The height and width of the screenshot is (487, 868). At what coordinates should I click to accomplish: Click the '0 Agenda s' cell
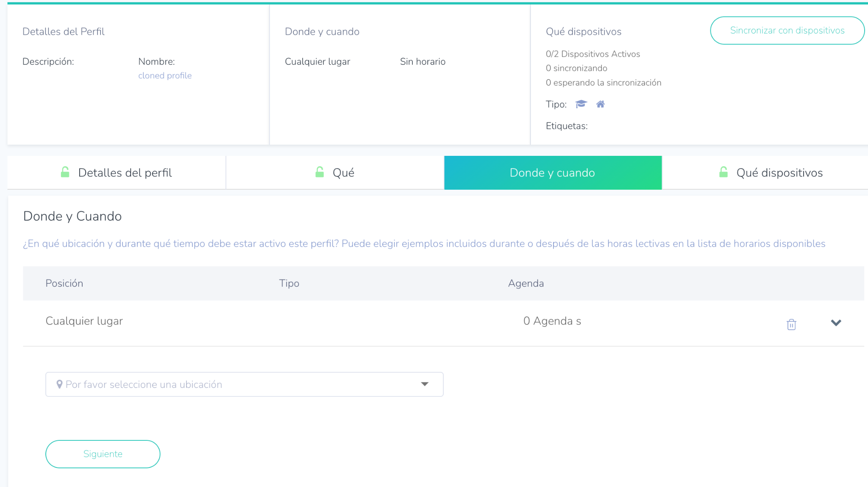coord(552,321)
